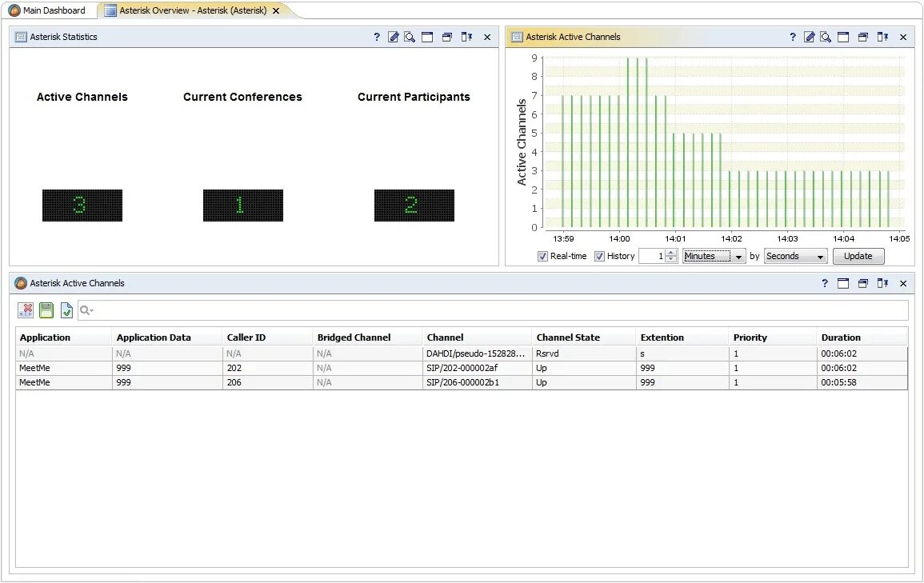
Task: Increase the history value spinner
Action: [670, 253]
